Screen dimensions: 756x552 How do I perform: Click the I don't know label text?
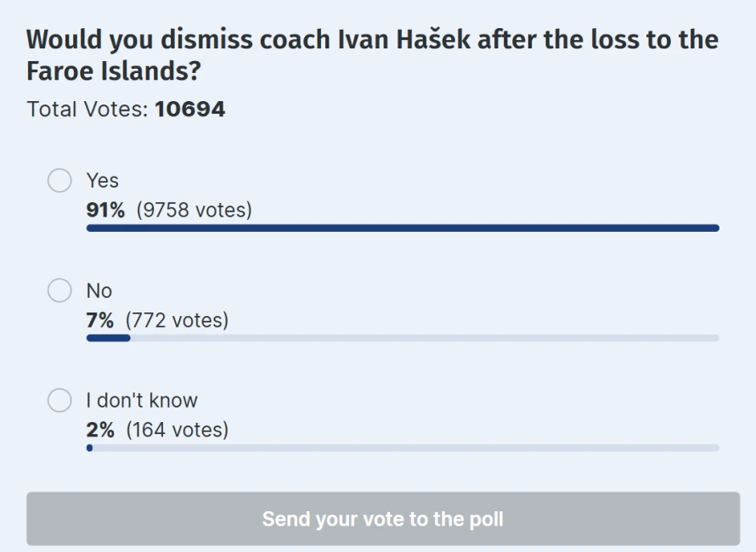[x=142, y=400]
